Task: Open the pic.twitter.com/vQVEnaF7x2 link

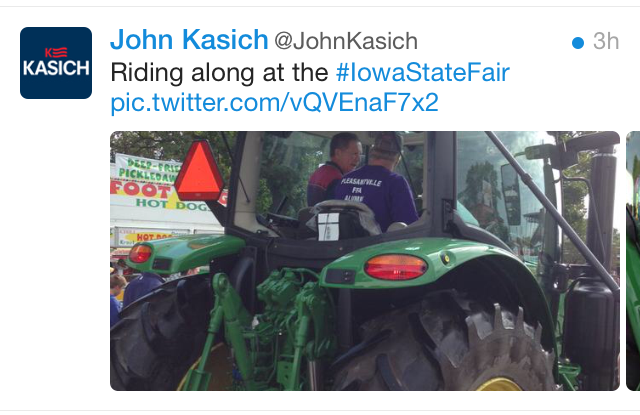Action: [x=274, y=102]
